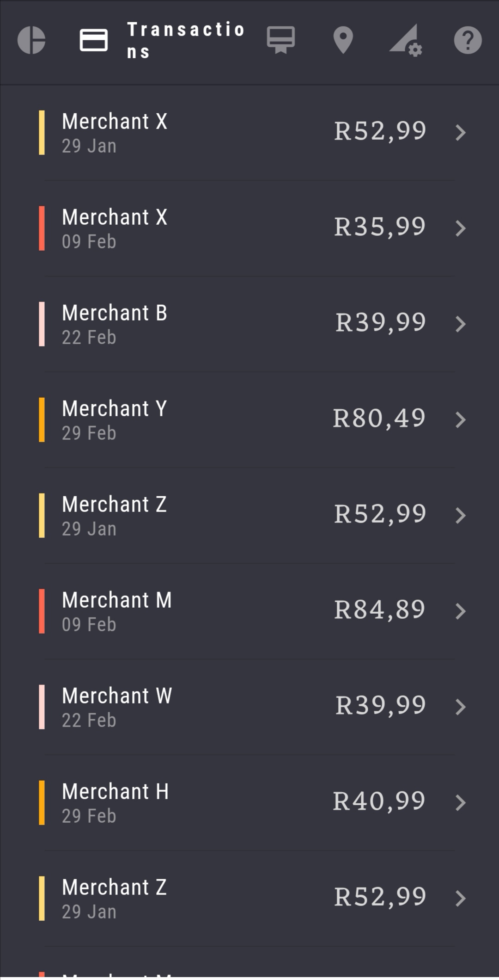This screenshot has width=499, height=980.
Task: Open Merchant H transaction name
Action: (116, 791)
